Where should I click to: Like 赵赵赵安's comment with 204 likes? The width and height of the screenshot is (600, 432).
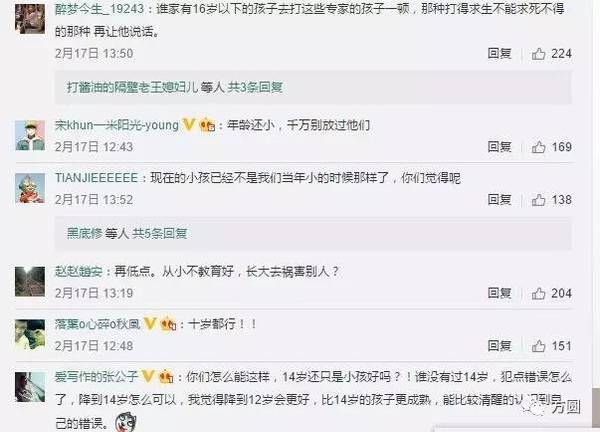[x=538, y=293]
